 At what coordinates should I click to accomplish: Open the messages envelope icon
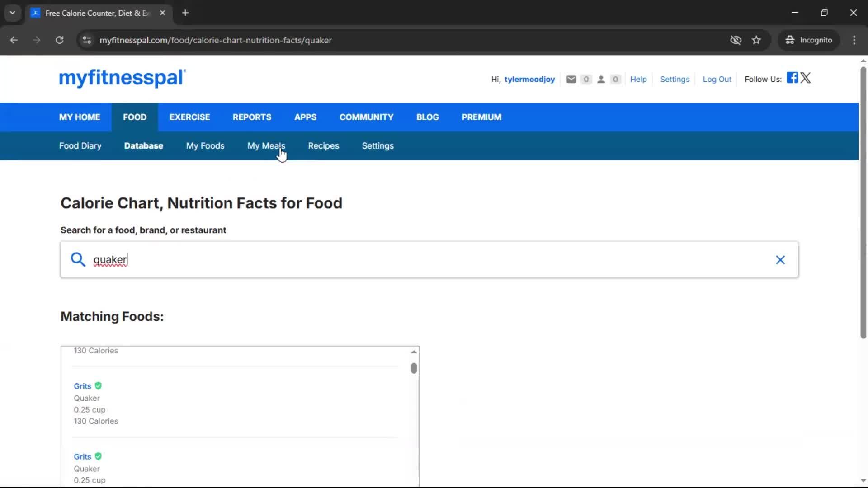coord(571,80)
